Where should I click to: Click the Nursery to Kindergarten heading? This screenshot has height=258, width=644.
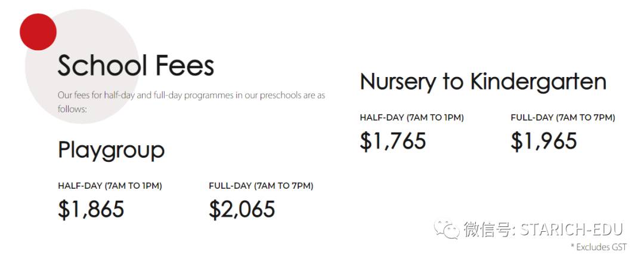pos(483,82)
